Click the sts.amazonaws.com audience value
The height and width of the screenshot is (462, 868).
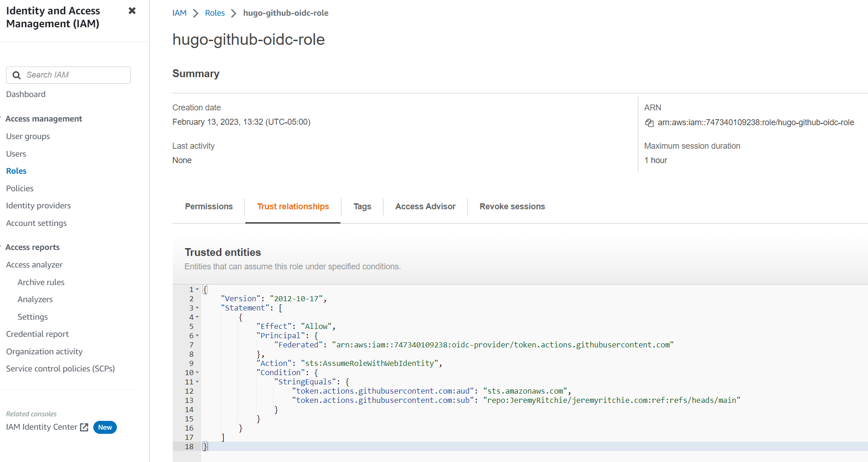[x=525, y=391]
